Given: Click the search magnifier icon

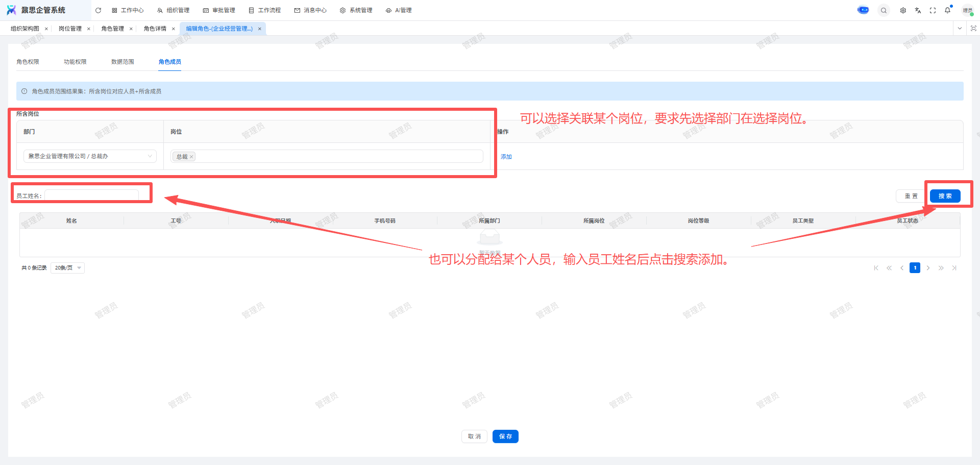Looking at the screenshot, I should [x=884, y=10].
